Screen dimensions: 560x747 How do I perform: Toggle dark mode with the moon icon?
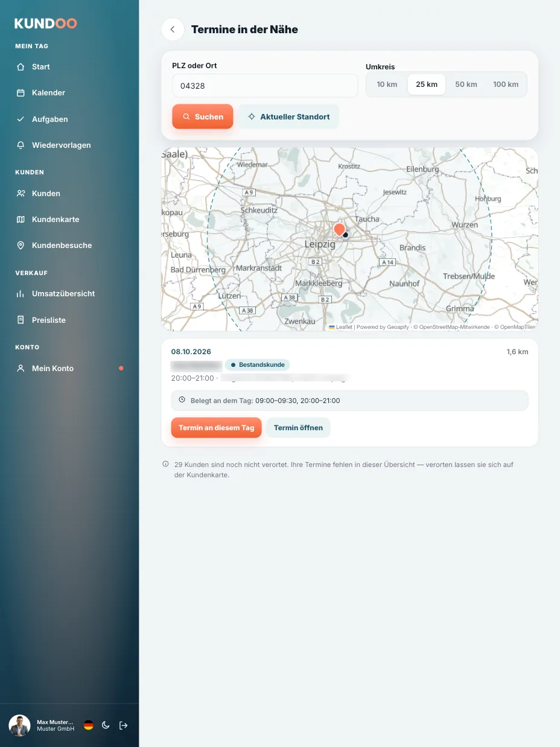(106, 725)
